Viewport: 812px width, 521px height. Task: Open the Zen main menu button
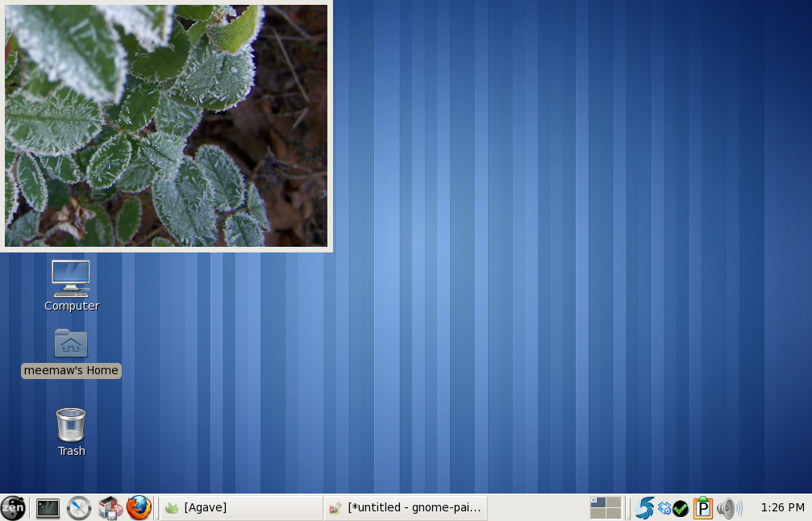point(13,507)
